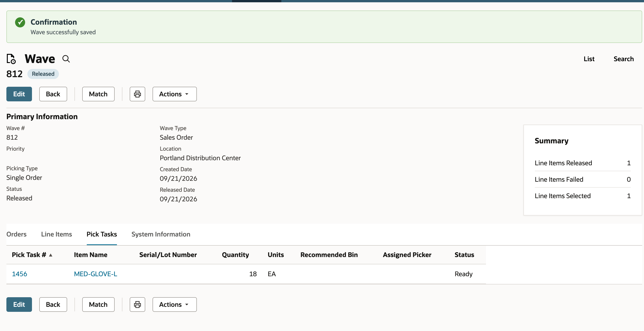Open the MED-GLOVE-L item link
Screen dimensions: 644x331
95,274
